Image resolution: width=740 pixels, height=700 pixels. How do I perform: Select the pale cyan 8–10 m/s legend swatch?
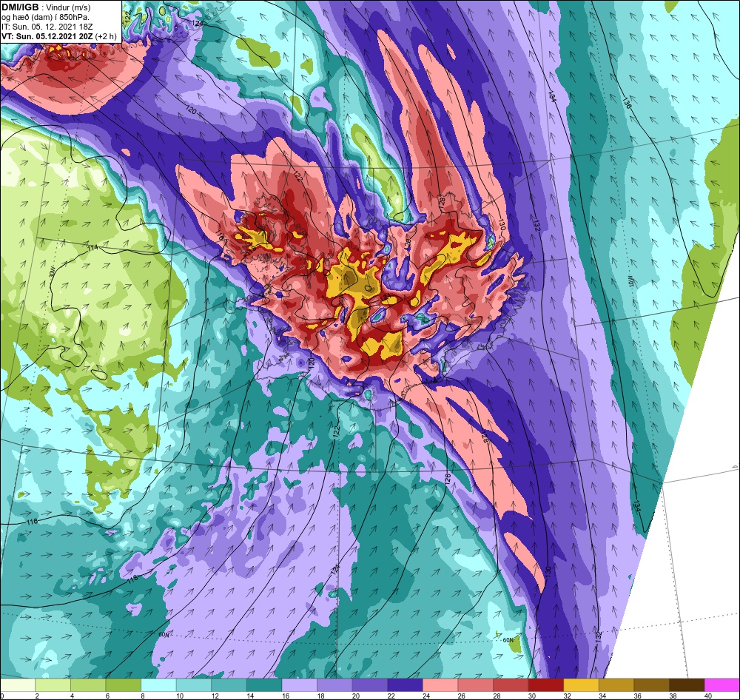[158, 685]
